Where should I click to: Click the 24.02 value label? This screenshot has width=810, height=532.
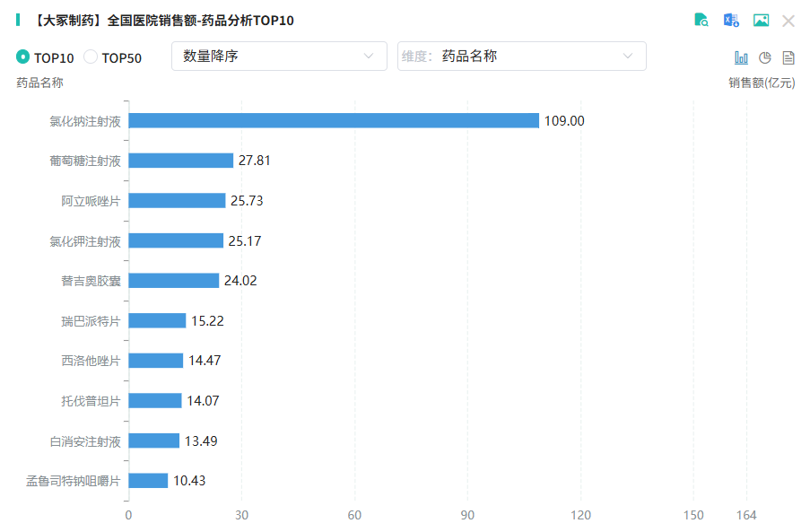pyautogui.click(x=240, y=281)
